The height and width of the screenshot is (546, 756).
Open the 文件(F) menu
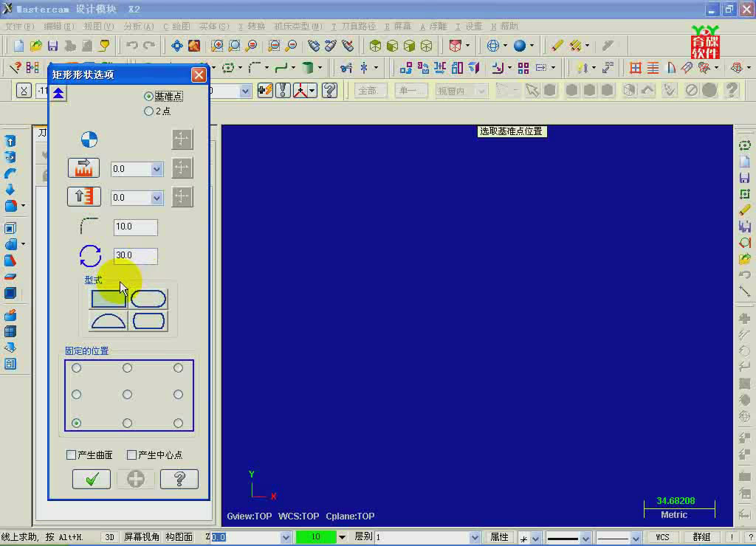pos(20,26)
